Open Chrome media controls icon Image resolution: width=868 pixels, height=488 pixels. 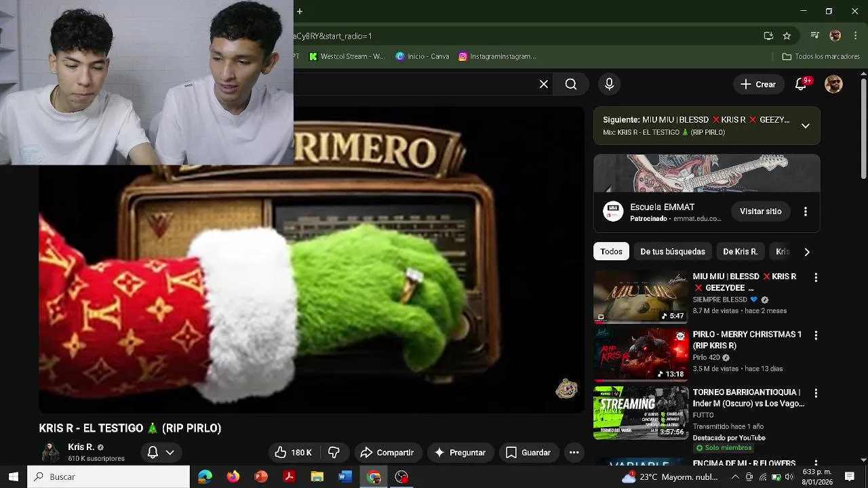[815, 36]
